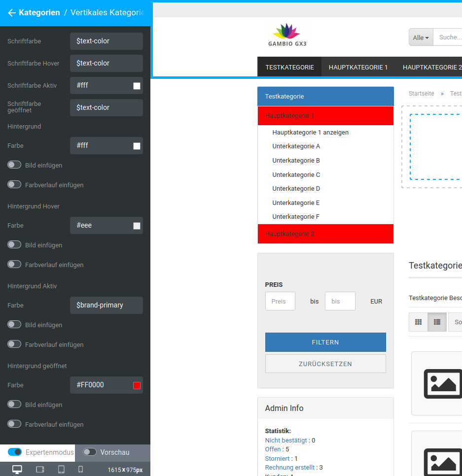Open HAUPTKATEGORIE 1 in the top navigation
This screenshot has height=476, width=462.
[358, 68]
